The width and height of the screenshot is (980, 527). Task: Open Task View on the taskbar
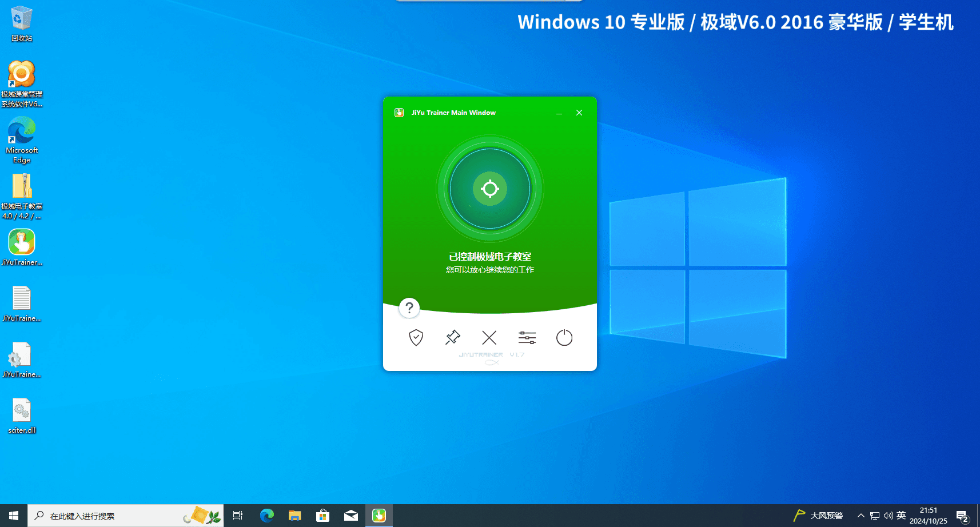tap(238, 516)
